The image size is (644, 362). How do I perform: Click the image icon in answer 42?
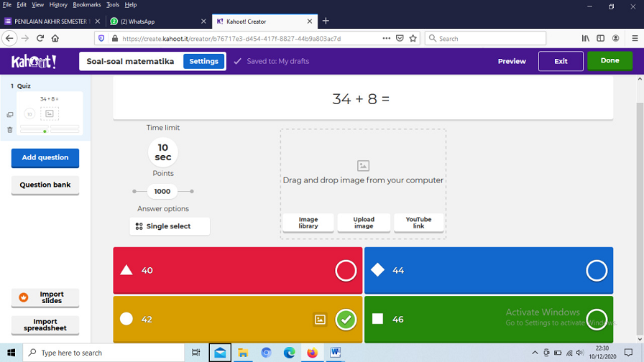[320, 320]
